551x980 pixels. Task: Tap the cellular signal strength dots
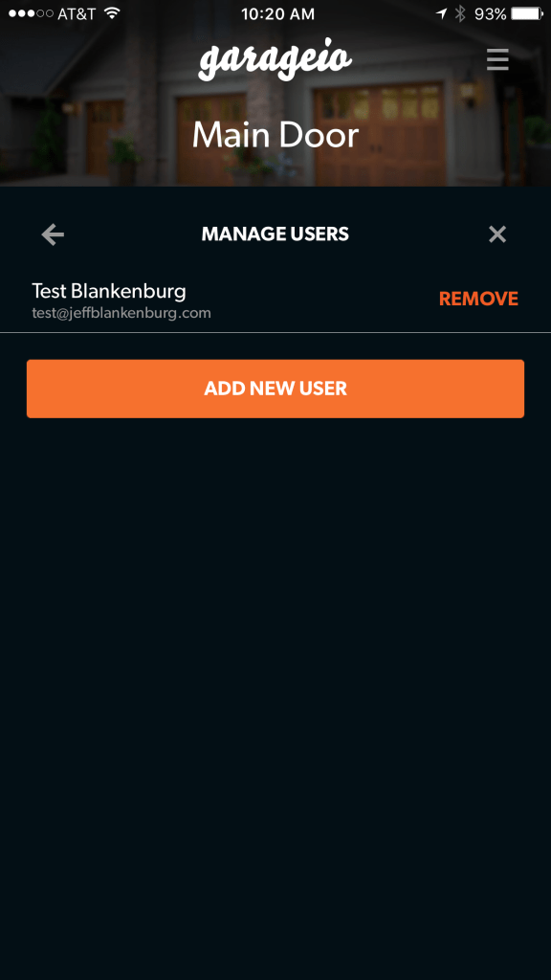click(x=31, y=13)
